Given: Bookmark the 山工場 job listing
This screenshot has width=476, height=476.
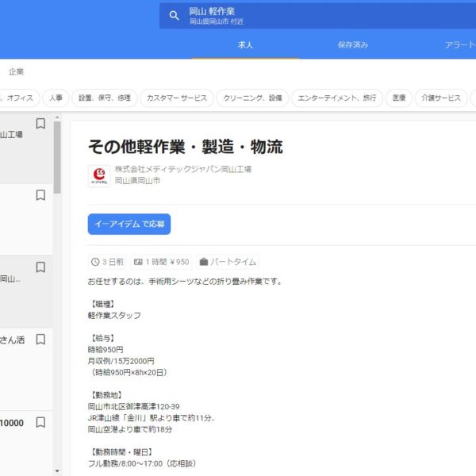Looking at the screenshot, I should pyautogui.click(x=40, y=124).
